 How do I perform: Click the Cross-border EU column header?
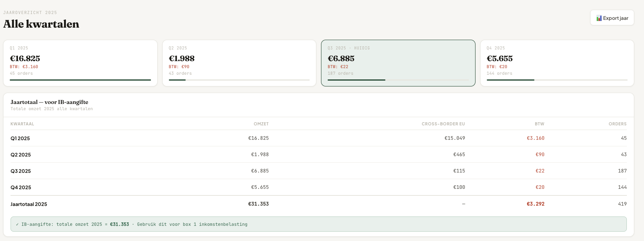443,124
